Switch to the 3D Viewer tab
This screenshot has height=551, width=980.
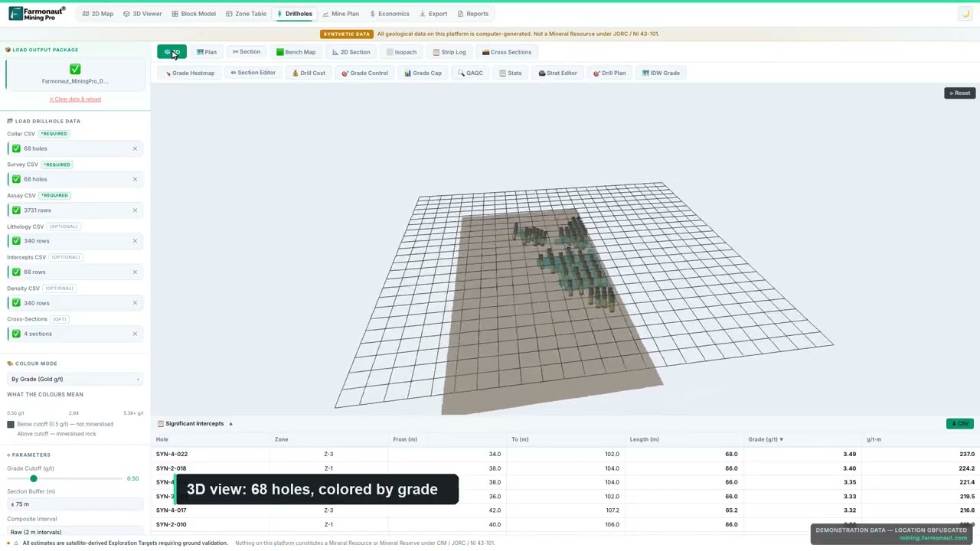(142, 14)
